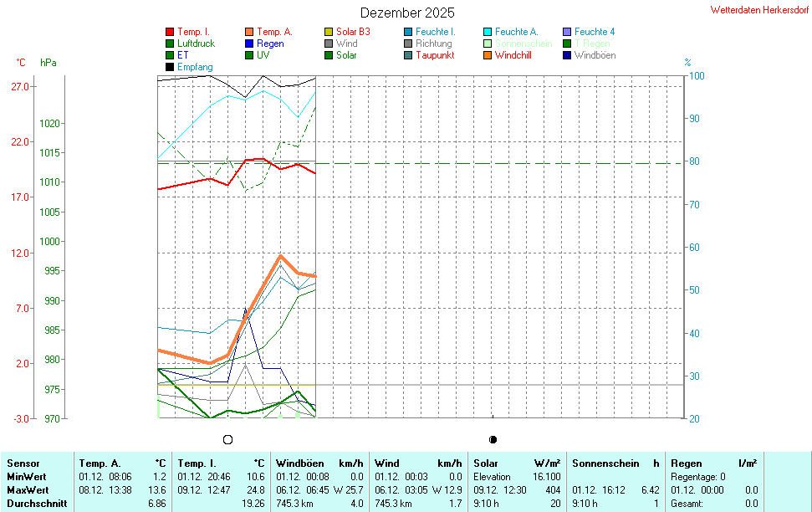Select the blue Regen legend swatch

(249, 44)
